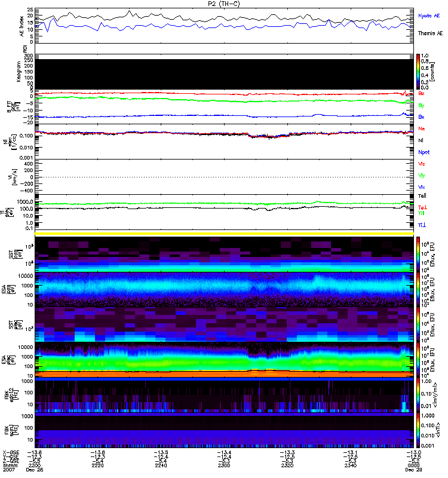The width and height of the screenshot is (448, 478).
Task: Click the FBK scm [Hz] axis label
Action: [11, 430]
